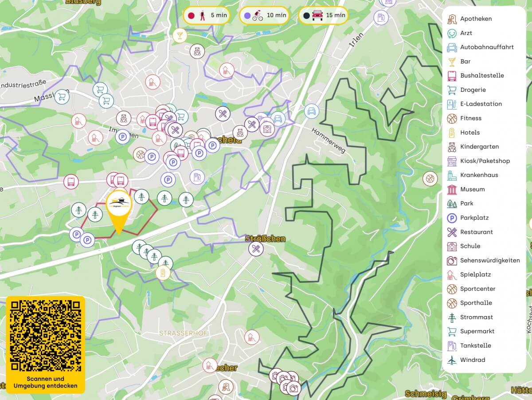This screenshot has height=400, width=532.
Task: Select Krankenhaus in the legend list
Action: click(479, 175)
